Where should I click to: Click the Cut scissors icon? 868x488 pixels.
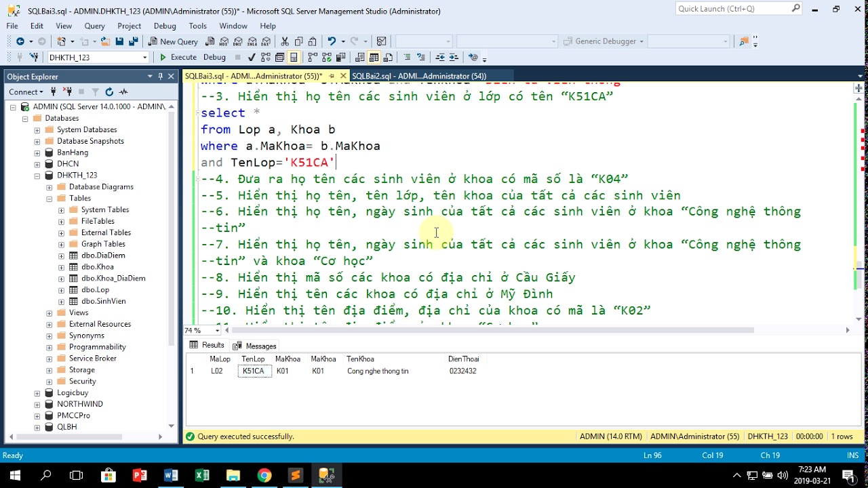pyautogui.click(x=285, y=41)
